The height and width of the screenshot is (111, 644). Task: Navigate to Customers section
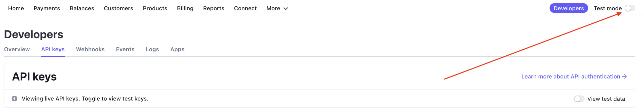pyautogui.click(x=118, y=8)
